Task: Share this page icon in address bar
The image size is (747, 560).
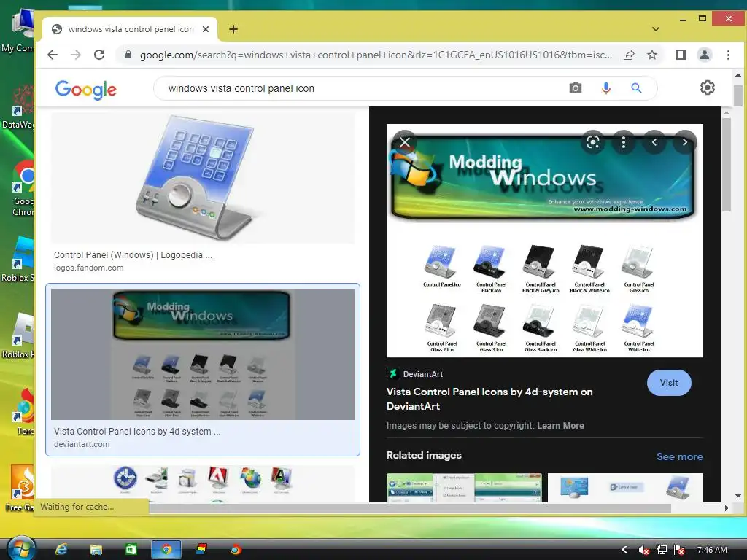Action: click(629, 55)
